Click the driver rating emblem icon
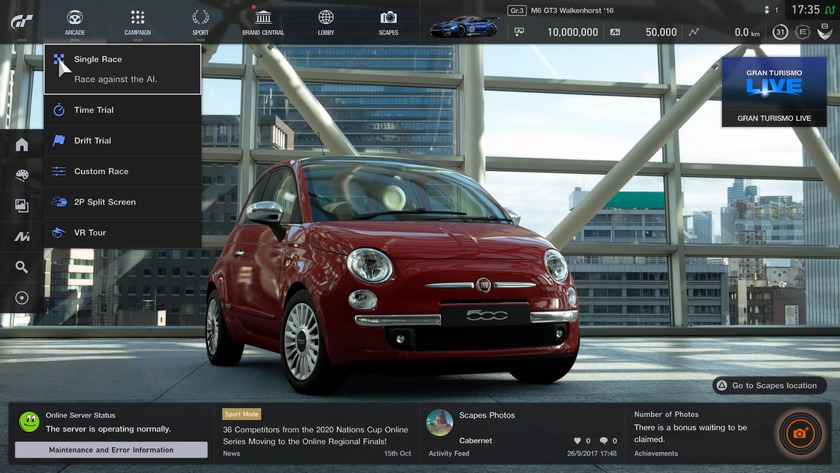The image size is (840, 473). pyautogui.click(x=824, y=32)
